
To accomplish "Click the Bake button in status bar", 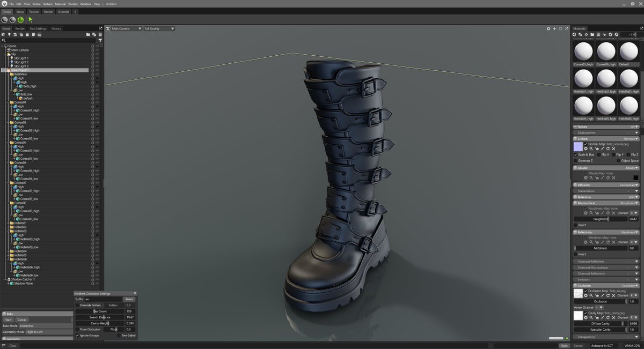I will point(565,346).
